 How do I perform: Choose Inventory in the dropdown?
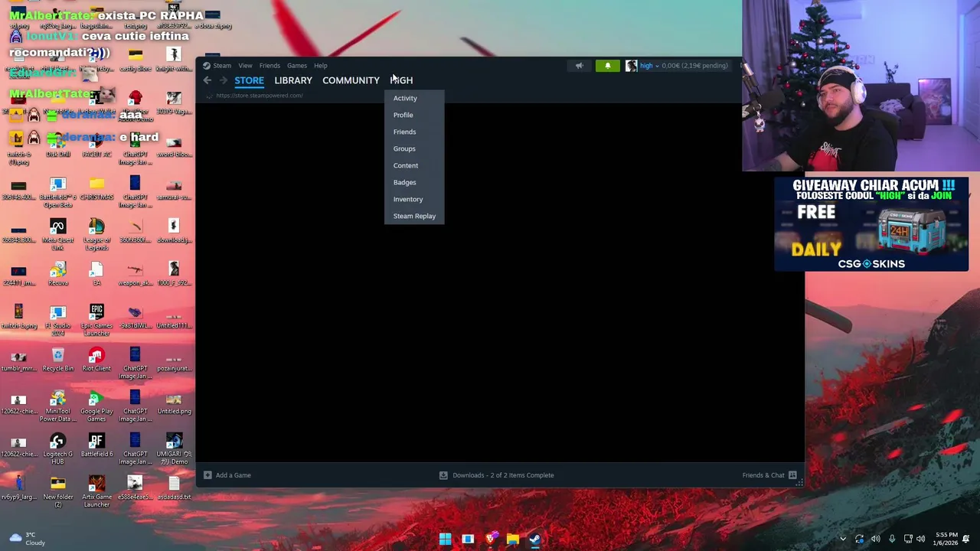pyautogui.click(x=408, y=199)
